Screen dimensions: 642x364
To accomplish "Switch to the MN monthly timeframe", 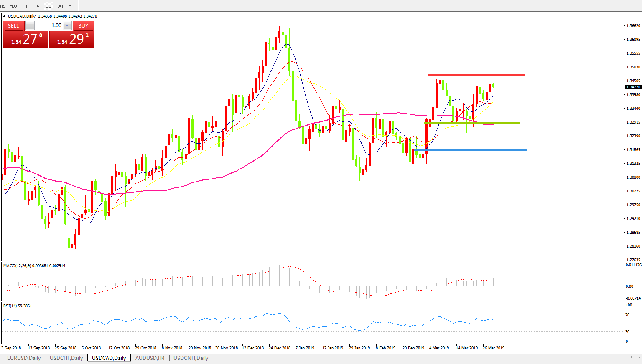I will click(71, 6).
